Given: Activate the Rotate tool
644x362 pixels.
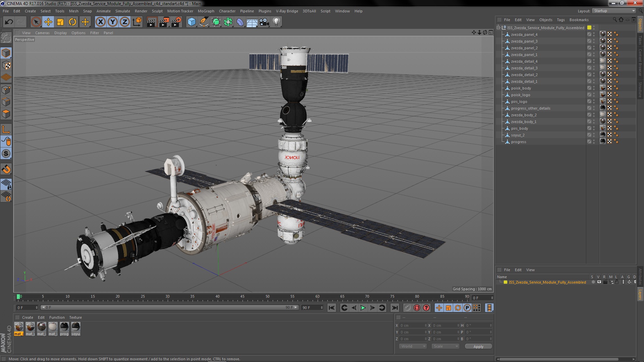Looking at the screenshot, I should point(72,22).
